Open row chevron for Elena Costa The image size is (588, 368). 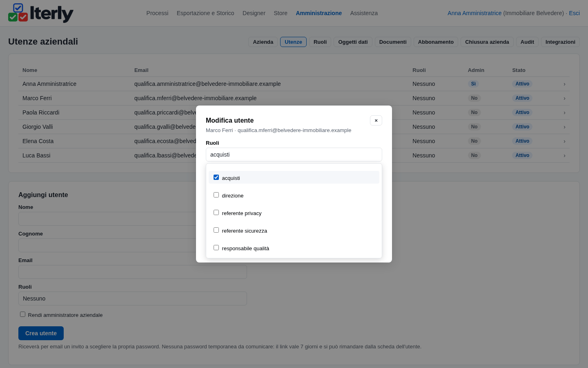[x=564, y=141]
